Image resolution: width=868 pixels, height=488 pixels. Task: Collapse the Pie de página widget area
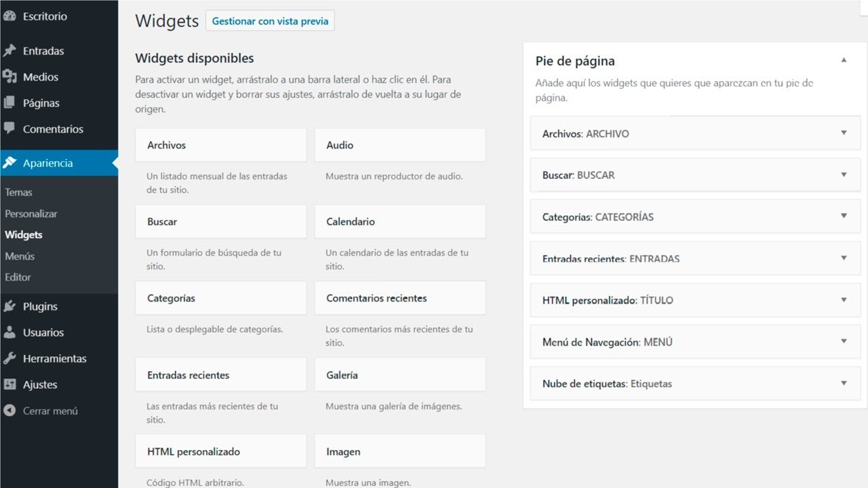(844, 60)
